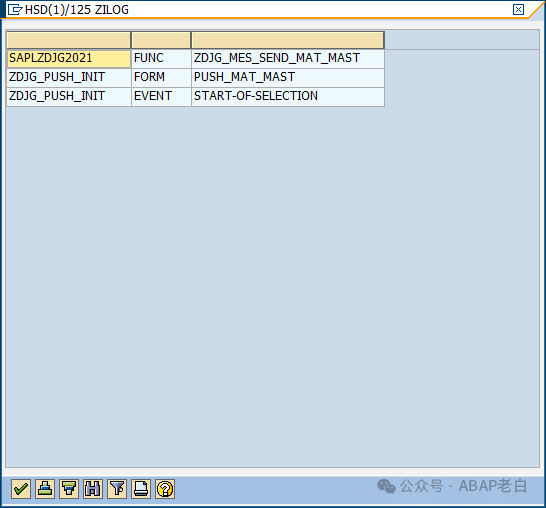Open Find with the binoculars icon

93,489
